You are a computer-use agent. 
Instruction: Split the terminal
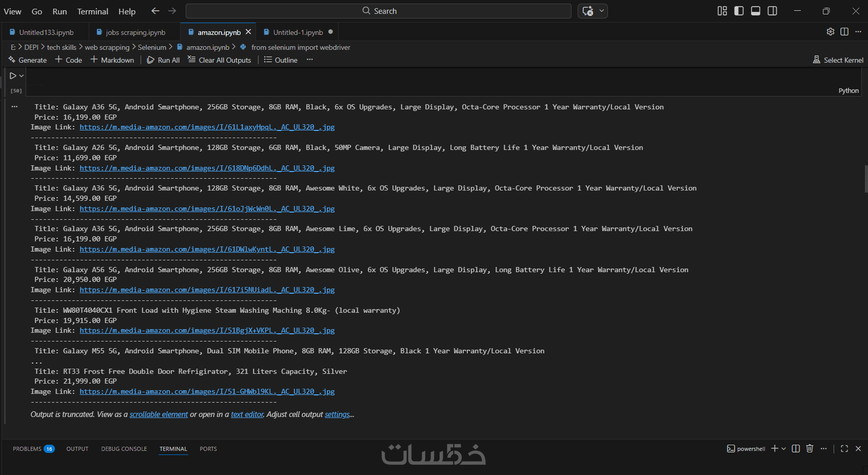[796, 448]
